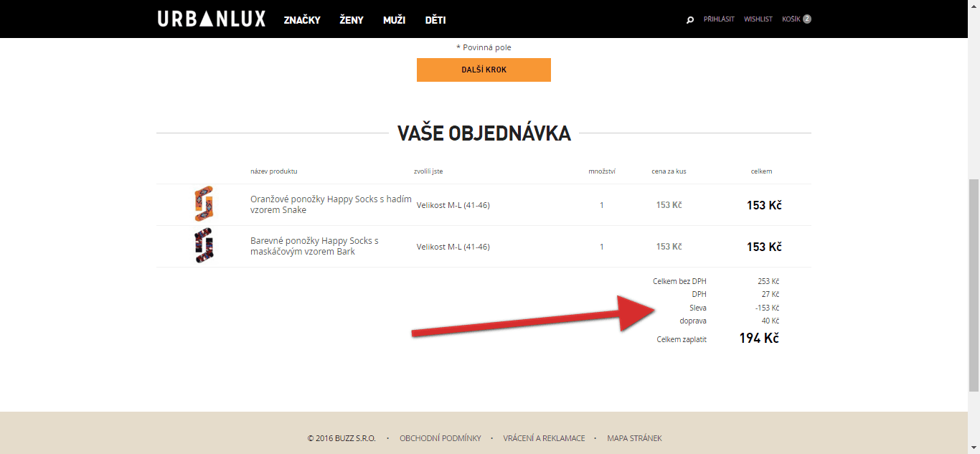Select the Snake socks quantity value 1
This screenshot has height=454, width=980.
[x=602, y=205]
